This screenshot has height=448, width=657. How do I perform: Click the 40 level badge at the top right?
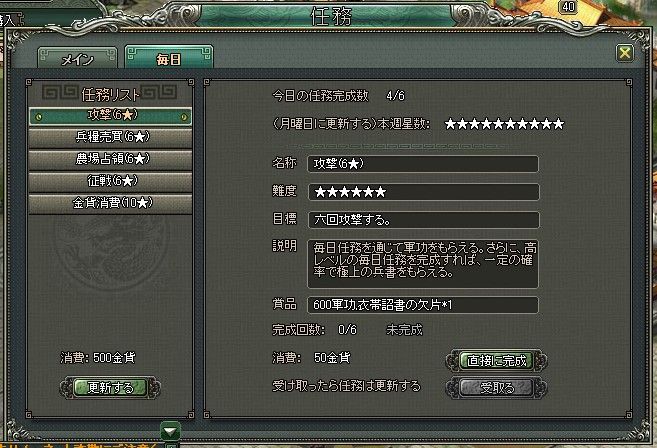click(568, 7)
